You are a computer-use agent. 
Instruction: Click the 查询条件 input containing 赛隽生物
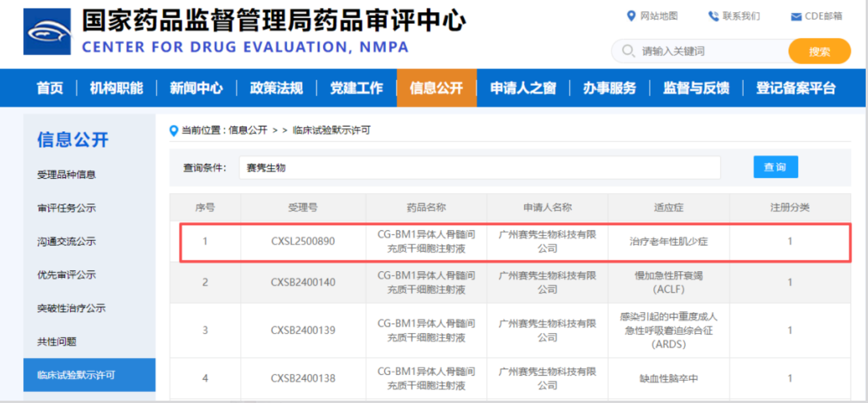click(x=479, y=168)
